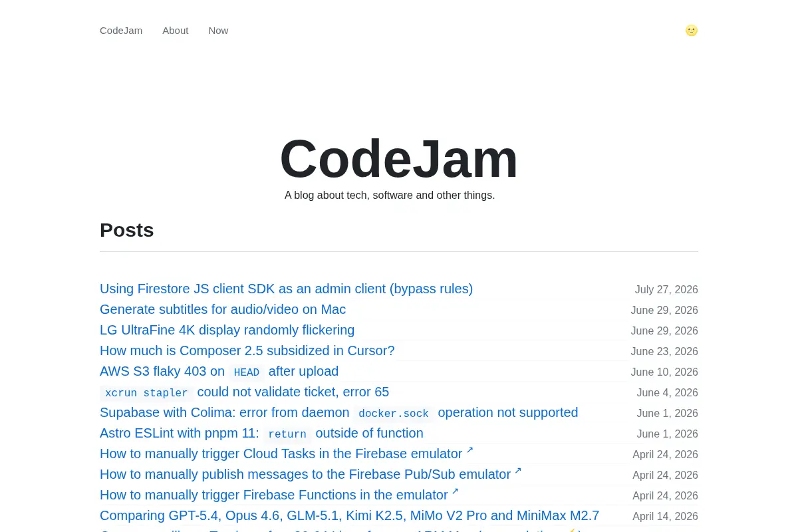798x532 pixels.
Task: Click the blog tagline under the title
Action: tap(390, 196)
